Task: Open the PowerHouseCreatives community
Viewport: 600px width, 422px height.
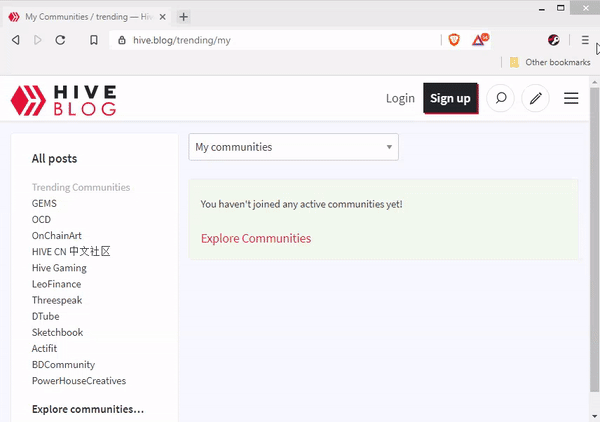Action: click(79, 381)
